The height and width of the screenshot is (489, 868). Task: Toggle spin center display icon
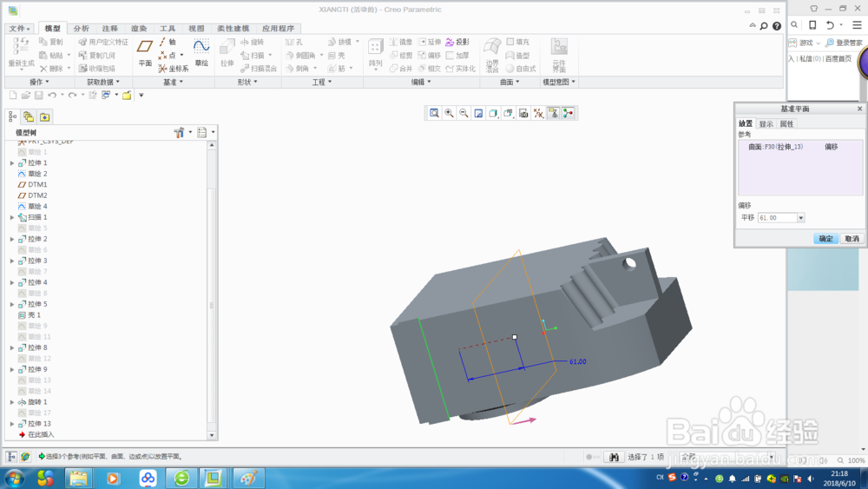[568, 113]
